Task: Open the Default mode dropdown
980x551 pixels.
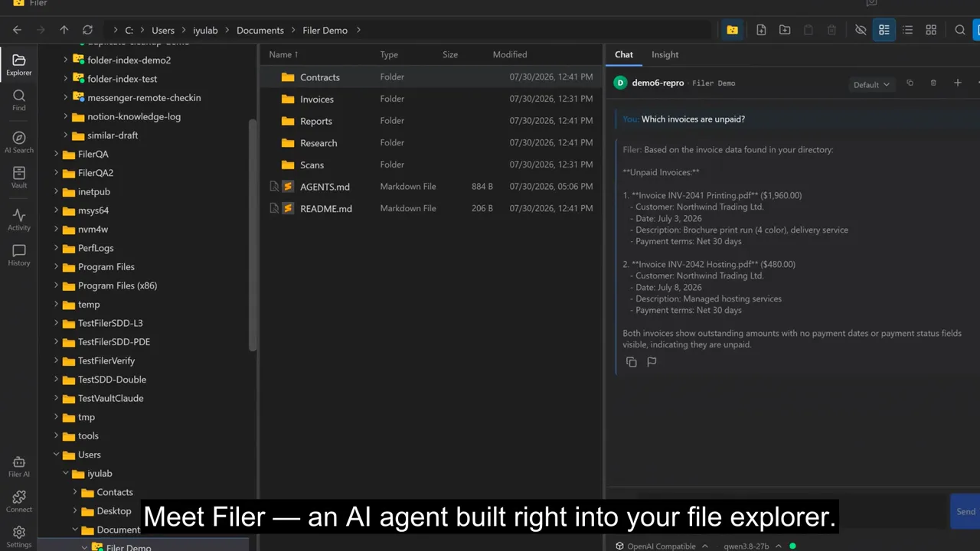Action: click(x=871, y=84)
